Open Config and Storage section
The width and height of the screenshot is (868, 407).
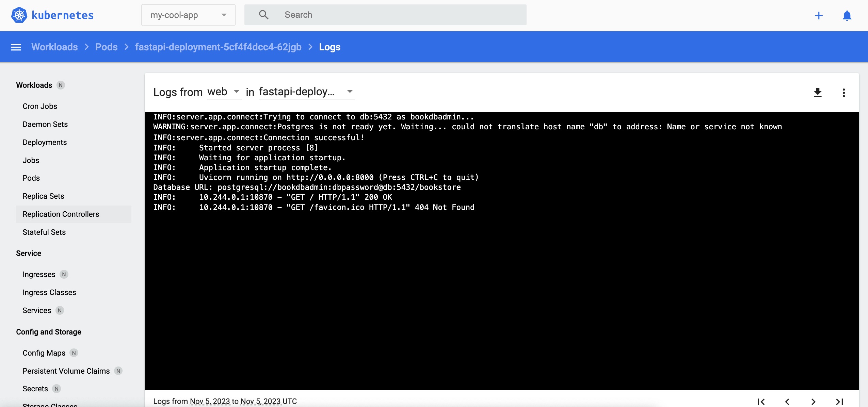coord(49,332)
